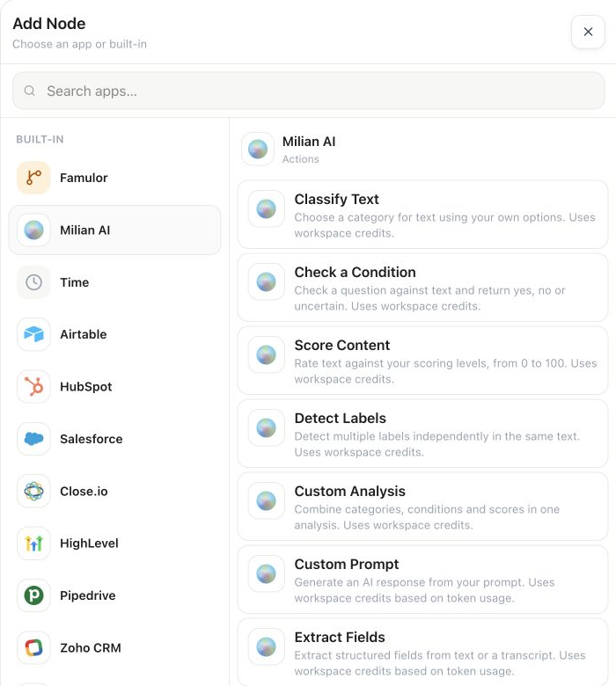Choose the Airtable app icon
The width and height of the screenshot is (616, 686).
pyautogui.click(x=33, y=334)
